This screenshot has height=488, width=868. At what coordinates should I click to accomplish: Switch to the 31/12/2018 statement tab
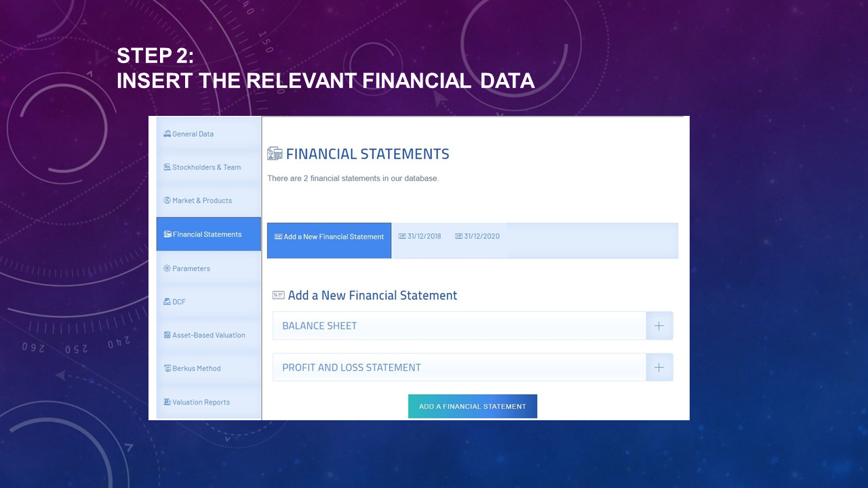(420, 237)
